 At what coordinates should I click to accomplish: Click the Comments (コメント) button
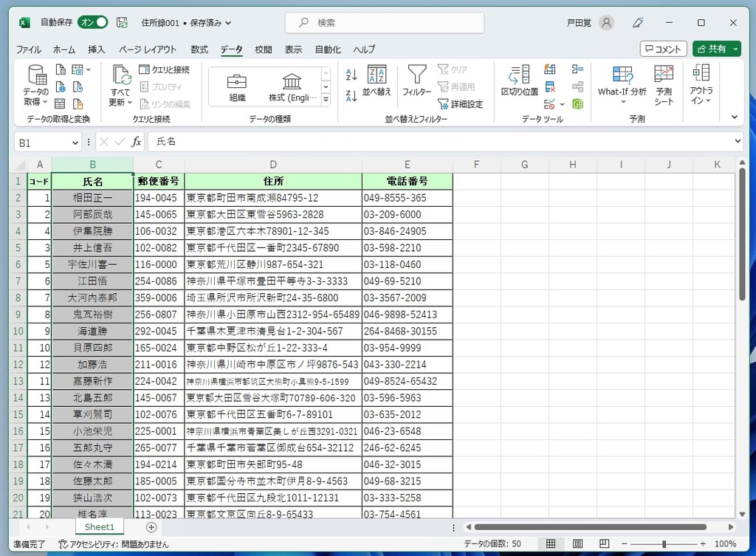pos(663,49)
